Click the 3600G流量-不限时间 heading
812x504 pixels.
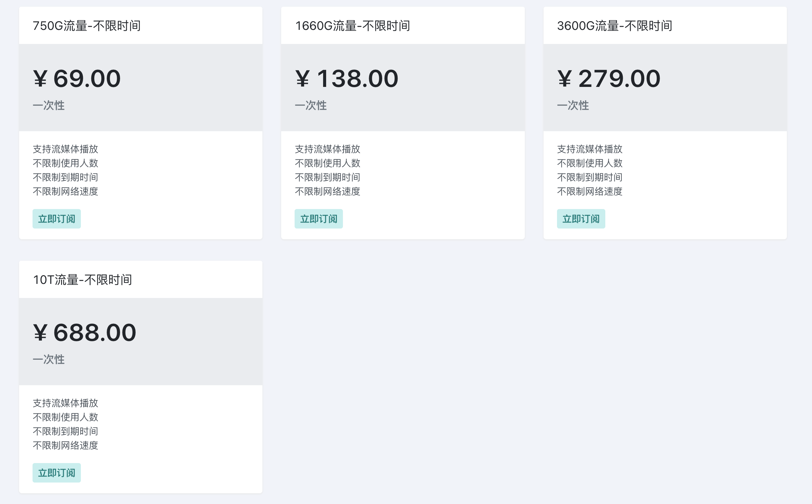614,26
